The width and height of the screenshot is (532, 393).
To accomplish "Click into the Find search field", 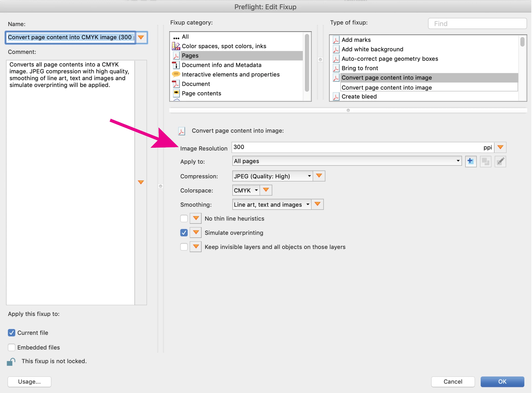I will tap(477, 23).
